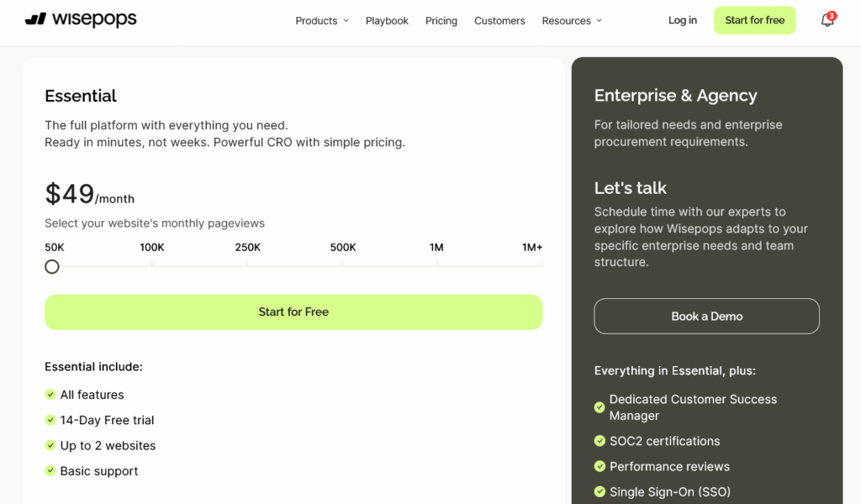Click the Wisepops logo

tap(81, 20)
